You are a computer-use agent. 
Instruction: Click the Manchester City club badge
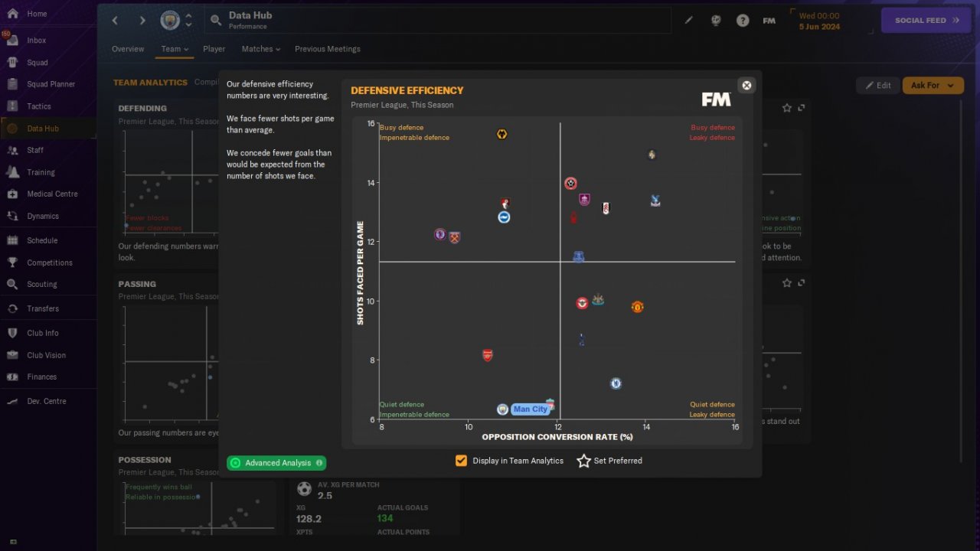point(170,21)
